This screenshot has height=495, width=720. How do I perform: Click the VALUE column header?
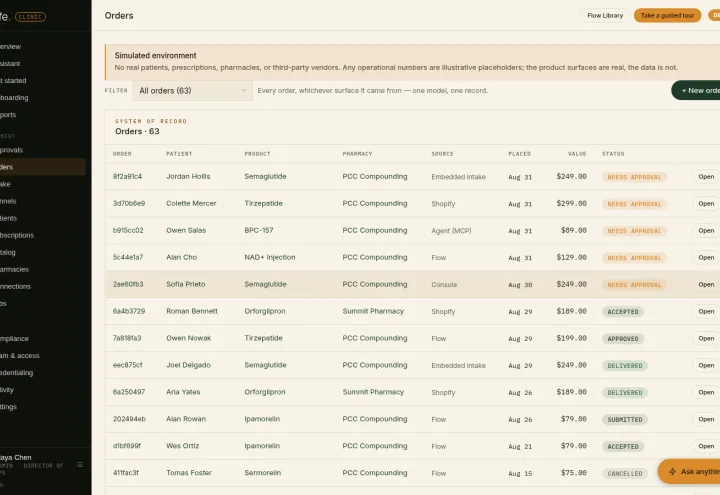tap(577, 154)
